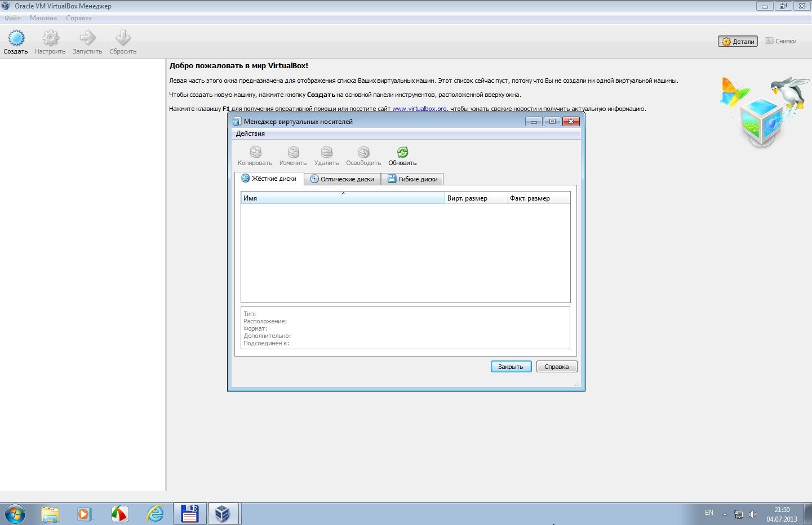This screenshot has width=812, height=525.
Task: Close the media manager dialog window
Action: pos(571,122)
